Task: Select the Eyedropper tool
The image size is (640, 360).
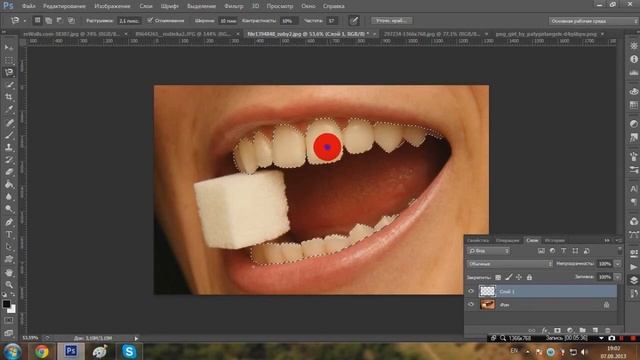Action: (9, 109)
